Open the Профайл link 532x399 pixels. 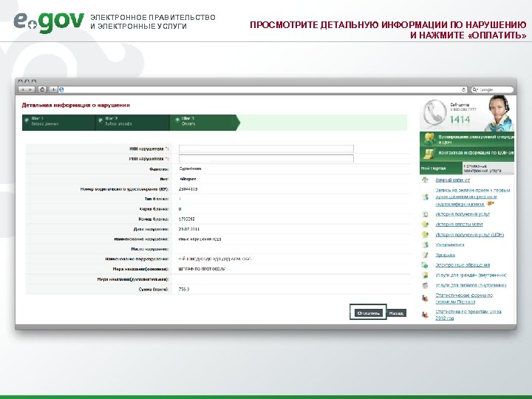pos(445,255)
